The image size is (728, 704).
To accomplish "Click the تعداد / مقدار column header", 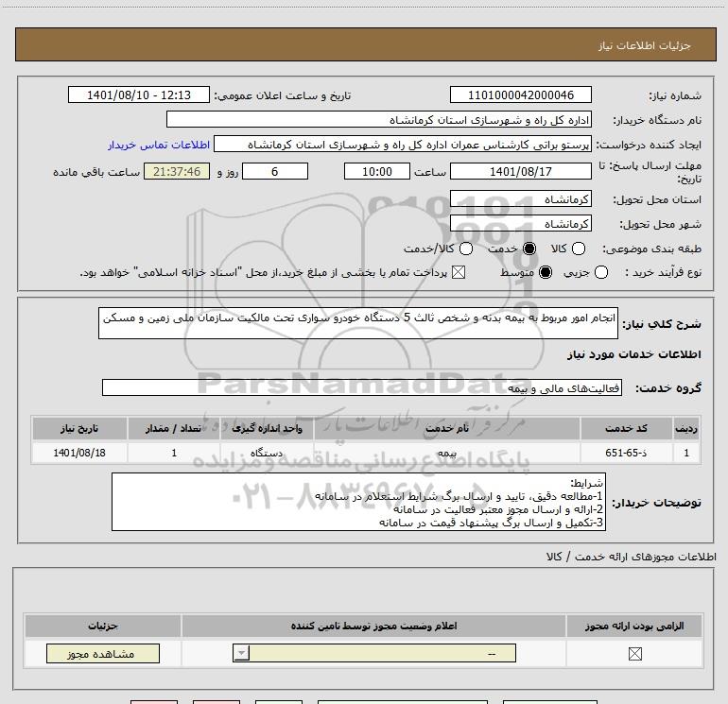I will [x=174, y=428].
